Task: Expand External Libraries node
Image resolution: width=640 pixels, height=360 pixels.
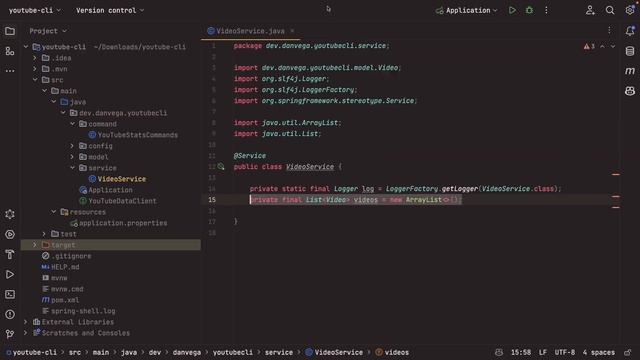Action: tap(26, 322)
